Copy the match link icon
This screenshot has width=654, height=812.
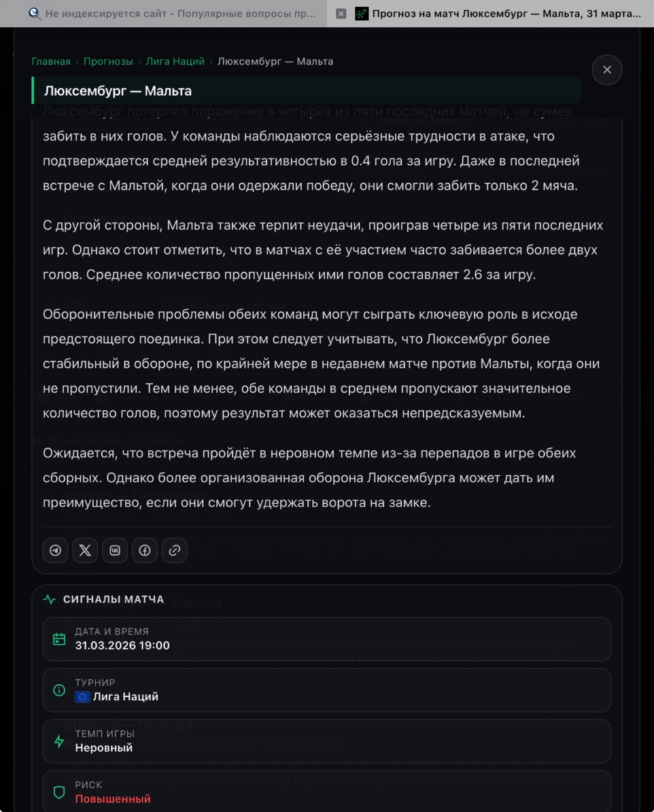(x=175, y=550)
